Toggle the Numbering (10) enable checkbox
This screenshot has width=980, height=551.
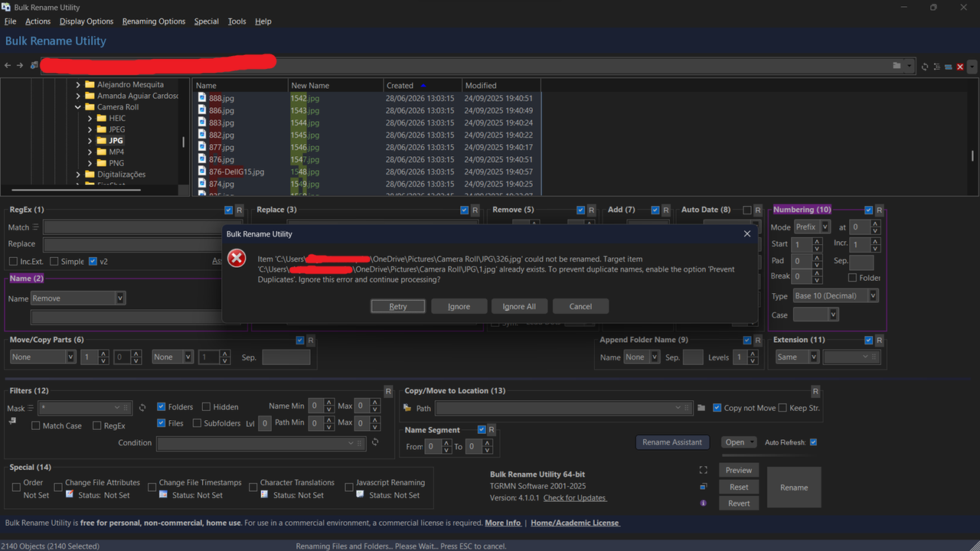coord(868,210)
